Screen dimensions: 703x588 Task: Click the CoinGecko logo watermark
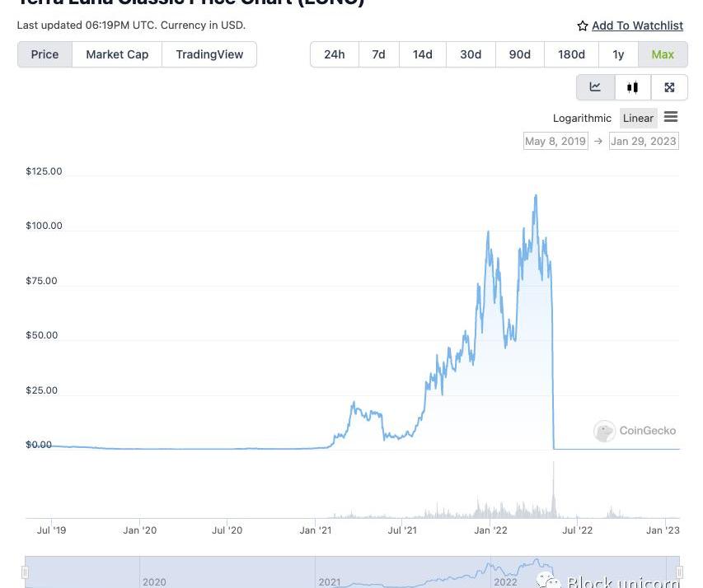[635, 431]
